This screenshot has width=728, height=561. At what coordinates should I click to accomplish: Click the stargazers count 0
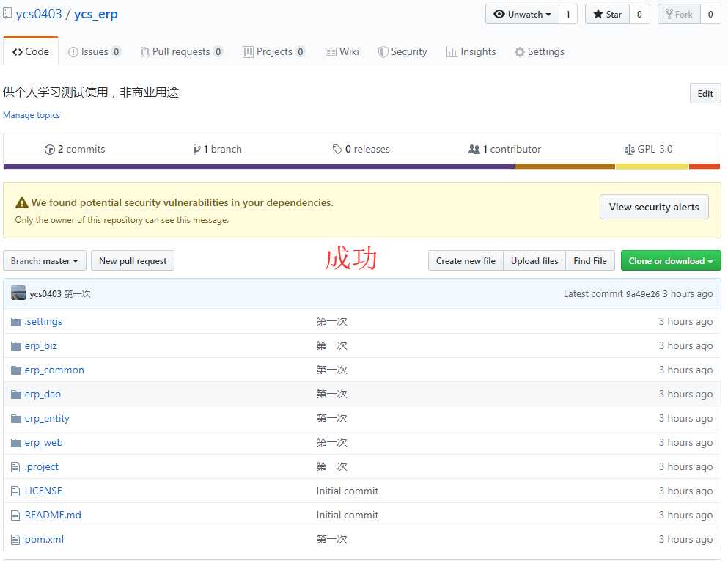(x=639, y=15)
